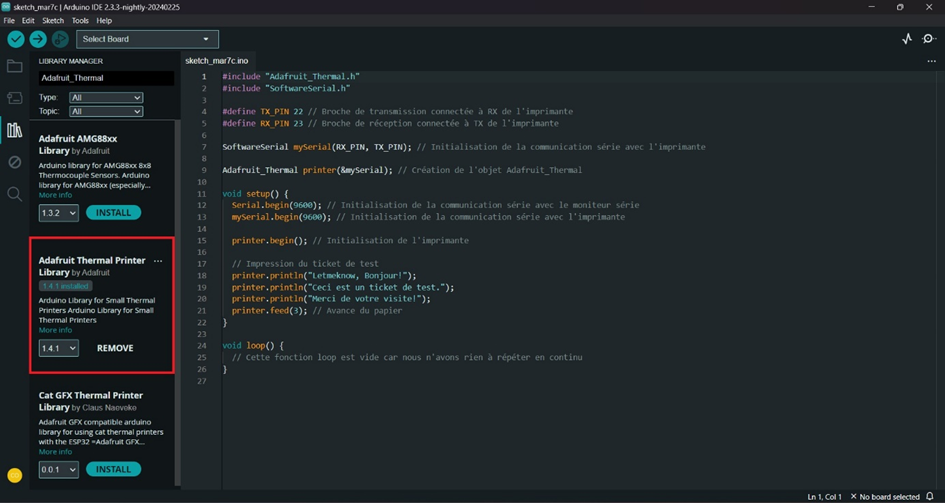Click the Verify sketch checkmark button
The image size is (945, 503).
click(16, 39)
